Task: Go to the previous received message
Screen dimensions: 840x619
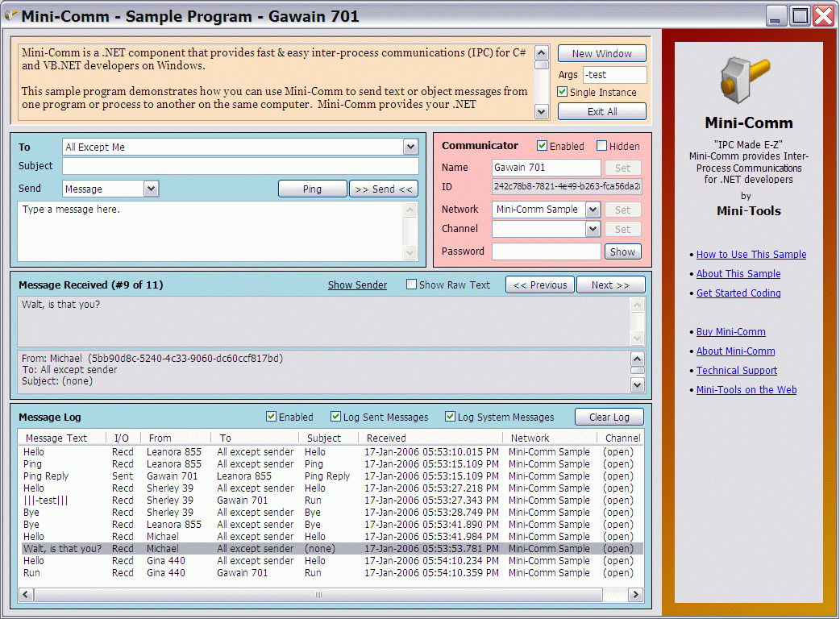Action: coord(540,285)
